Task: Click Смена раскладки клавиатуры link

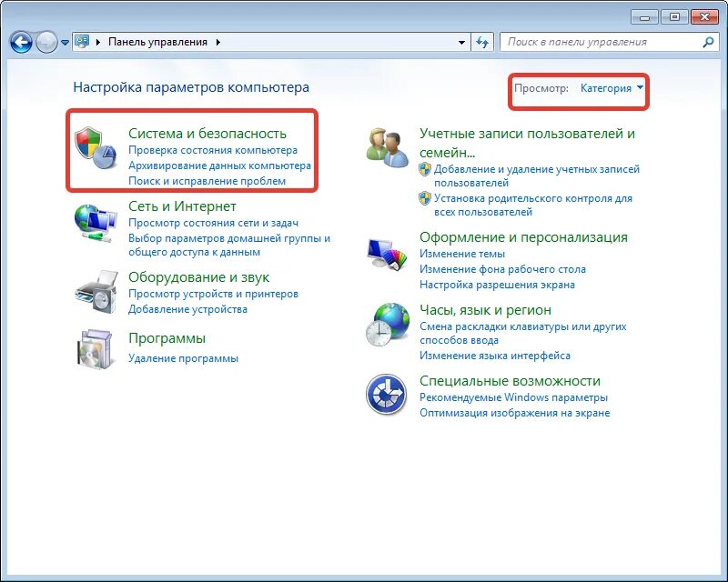Action: pyautogui.click(x=522, y=333)
